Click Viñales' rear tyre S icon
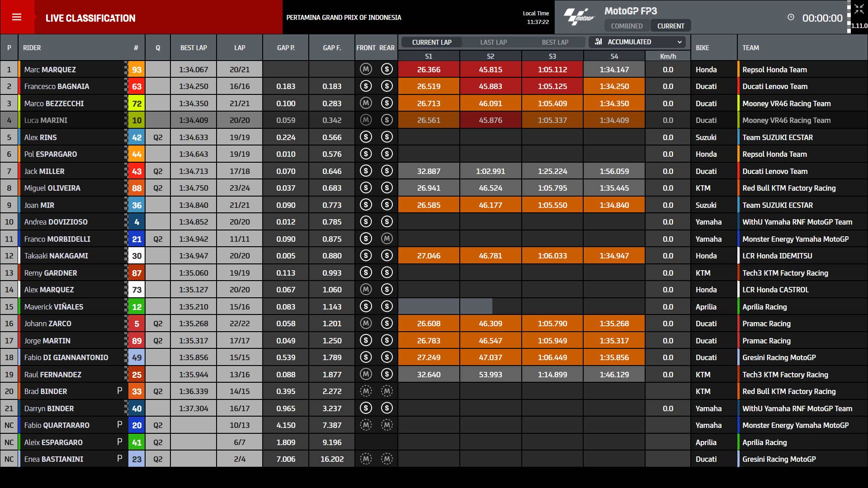 point(387,306)
